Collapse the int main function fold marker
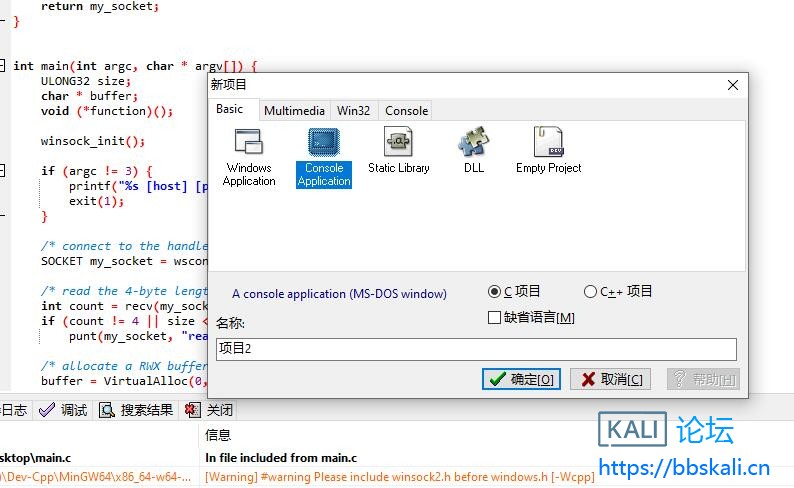Viewport: 794px width, 488px height. [3, 66]
